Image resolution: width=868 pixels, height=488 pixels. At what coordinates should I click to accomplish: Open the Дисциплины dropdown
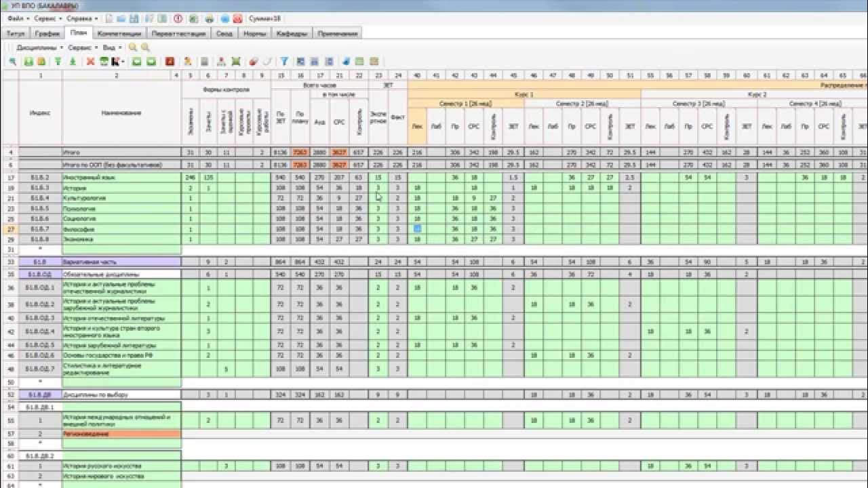39,47
